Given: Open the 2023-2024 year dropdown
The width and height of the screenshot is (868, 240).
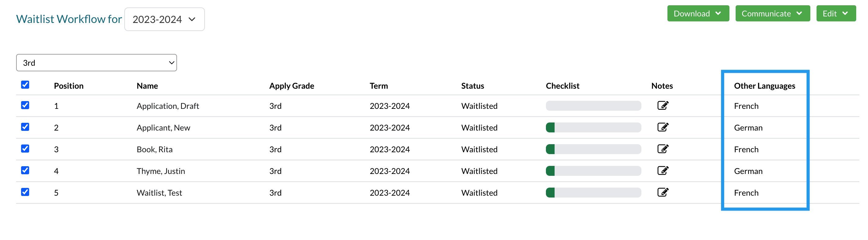Looking at the screenshot, I should (164, 19).
